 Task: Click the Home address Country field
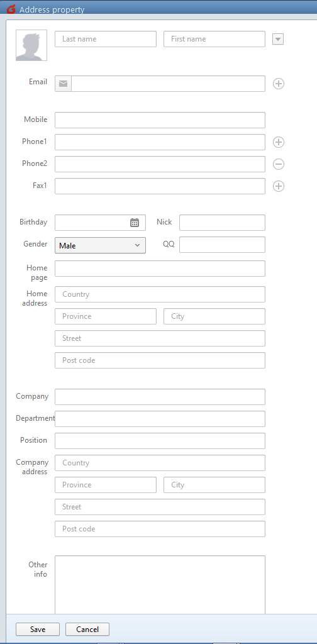coord(160,294)
